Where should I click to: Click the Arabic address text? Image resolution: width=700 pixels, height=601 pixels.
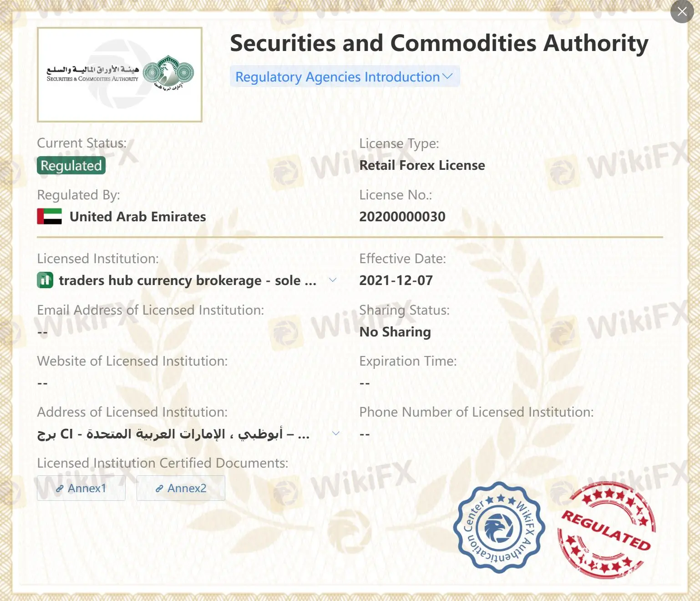(x=173, y=434)
